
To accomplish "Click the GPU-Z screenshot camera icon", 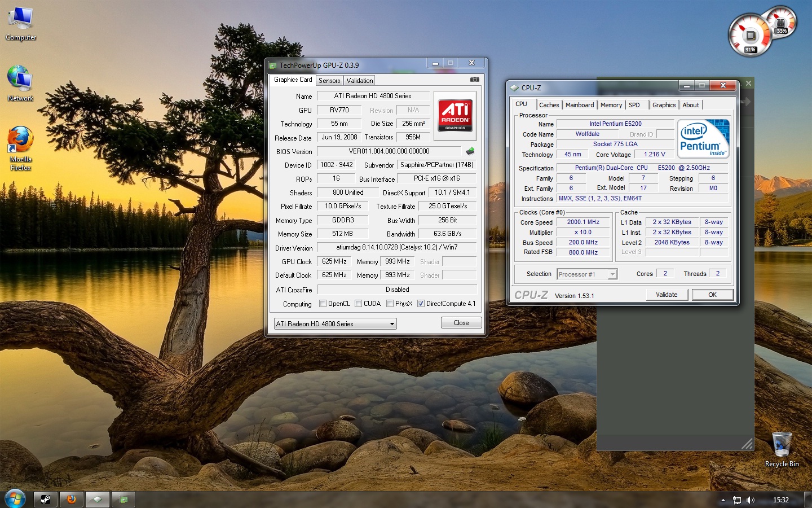I will tap(474, 80).
